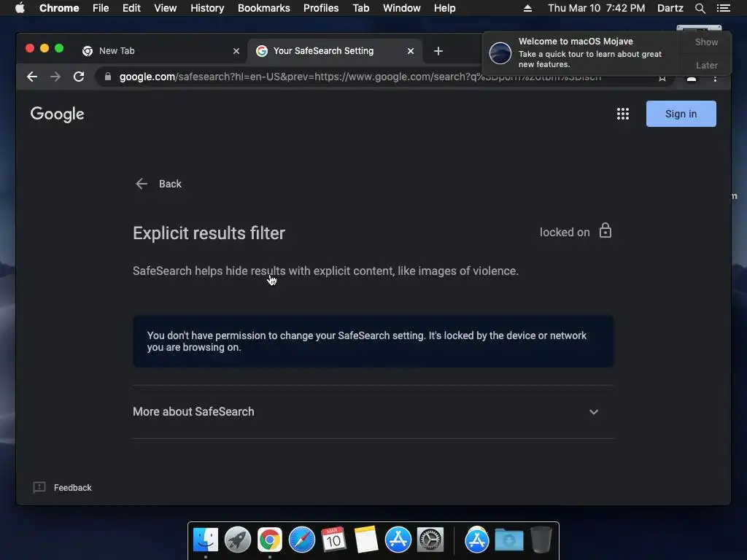Viewport: 747px width, 560px height.
Task: Open the Profiles menu
Action: pyautogui.click(x=321, y=8)
